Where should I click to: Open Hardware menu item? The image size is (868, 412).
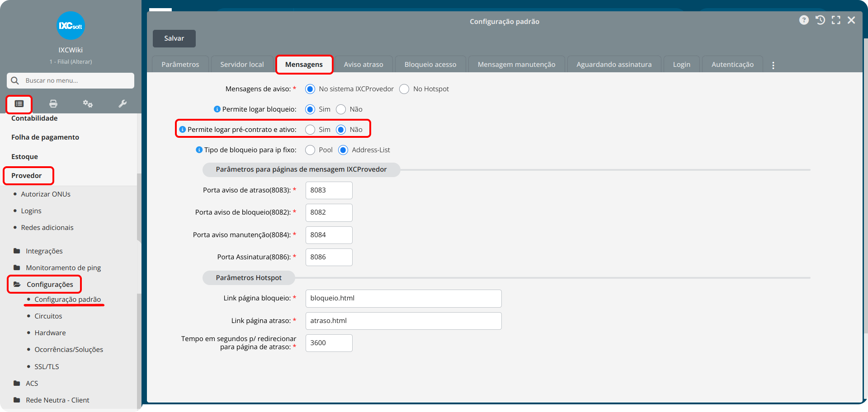point(50,333)
